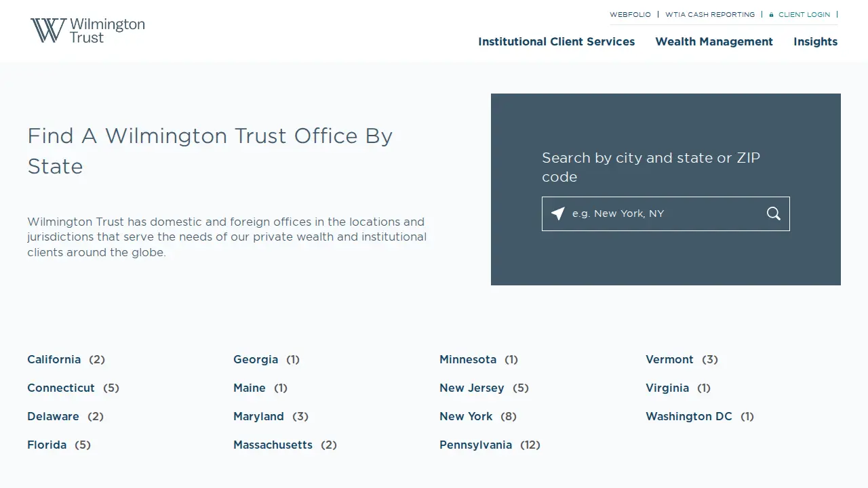
Task: Click the Wilmington Trust logo
Action: 87,30
